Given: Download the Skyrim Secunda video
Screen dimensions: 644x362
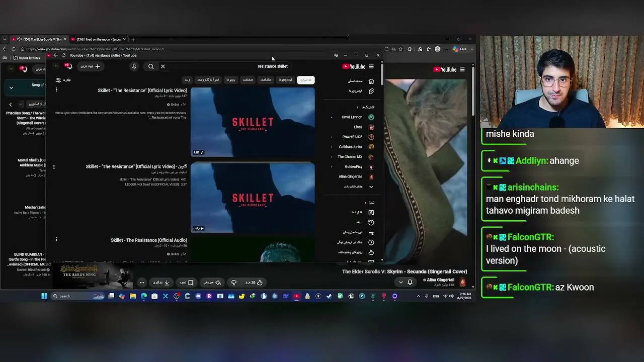Looking at the screenshot, I should 161,283.
